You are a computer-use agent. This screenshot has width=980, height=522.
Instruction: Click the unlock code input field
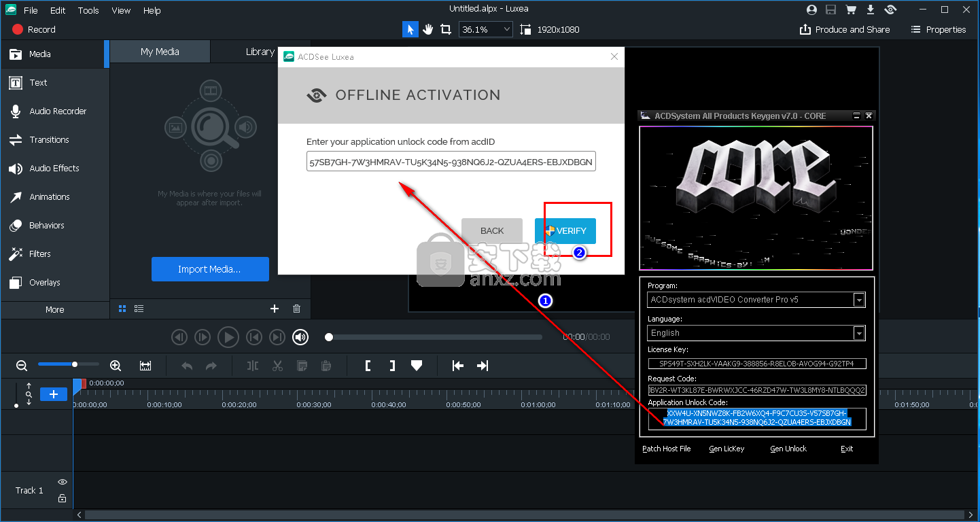click(x=451, y=161)
